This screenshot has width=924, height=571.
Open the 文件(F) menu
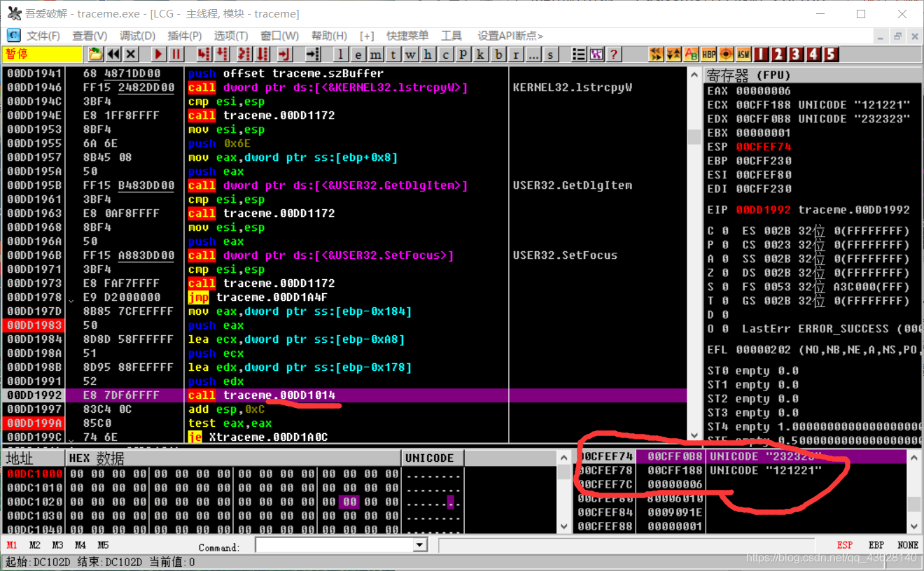click(x=43, y=36)
